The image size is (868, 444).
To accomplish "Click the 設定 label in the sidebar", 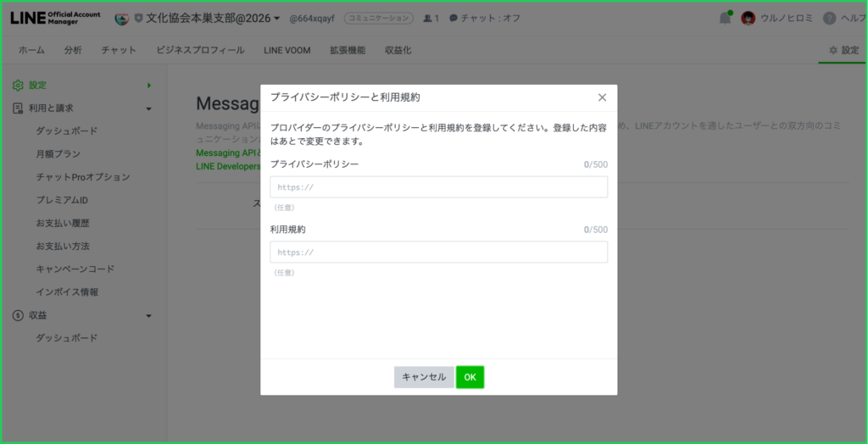I will pos(37,86).
